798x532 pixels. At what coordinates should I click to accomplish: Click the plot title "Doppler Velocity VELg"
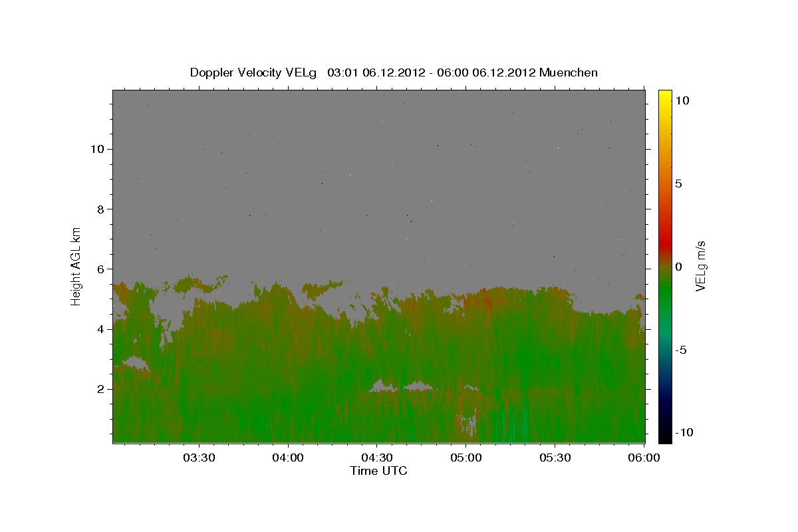click(253, 72)
